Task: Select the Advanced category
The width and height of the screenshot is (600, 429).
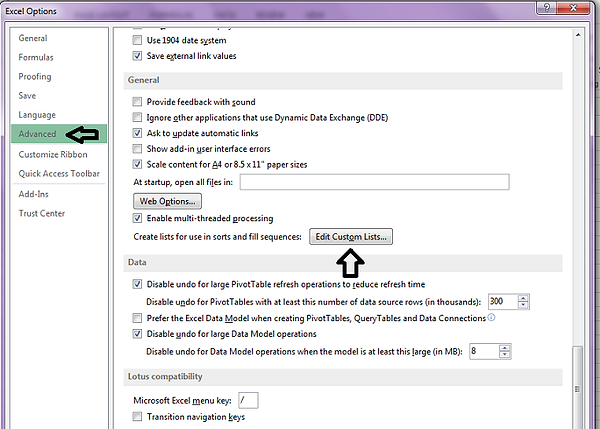Action: coord(59,134)
